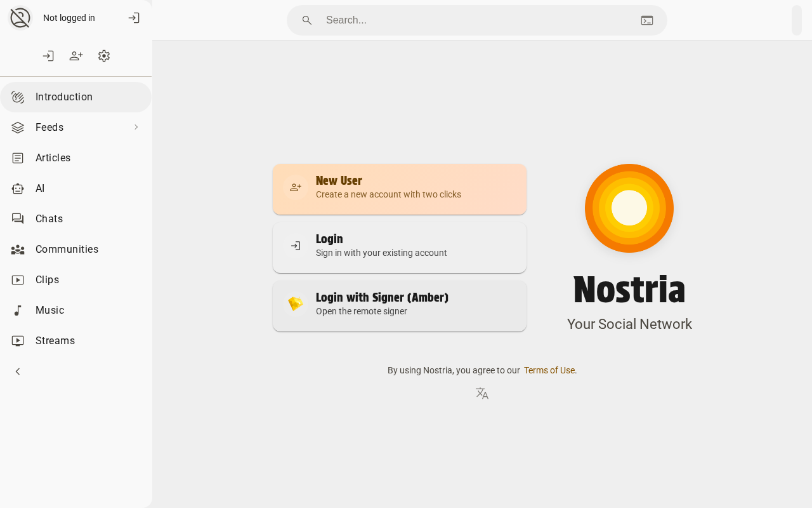Click the Not logged in label

tap(69, 18)
